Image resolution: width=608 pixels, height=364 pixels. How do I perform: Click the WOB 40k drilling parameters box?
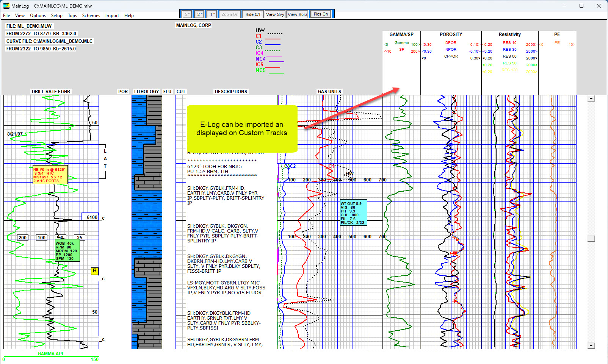tap(67, 251)
